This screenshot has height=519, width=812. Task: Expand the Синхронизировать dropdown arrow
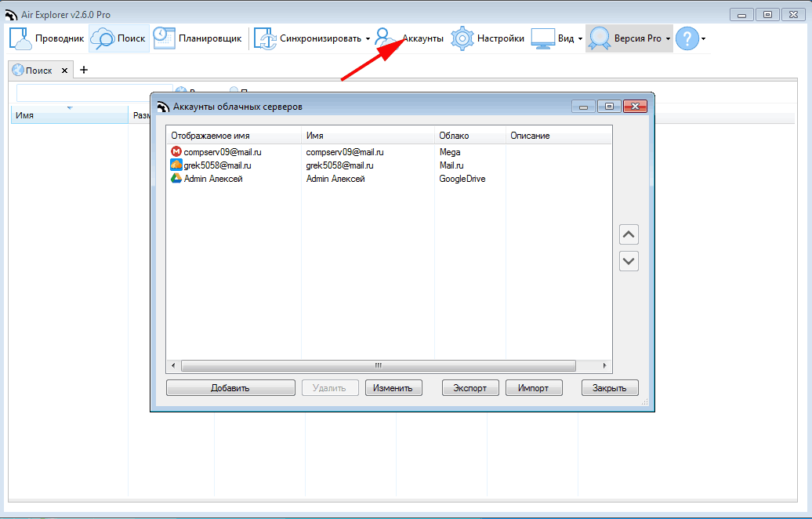(368, 39)
